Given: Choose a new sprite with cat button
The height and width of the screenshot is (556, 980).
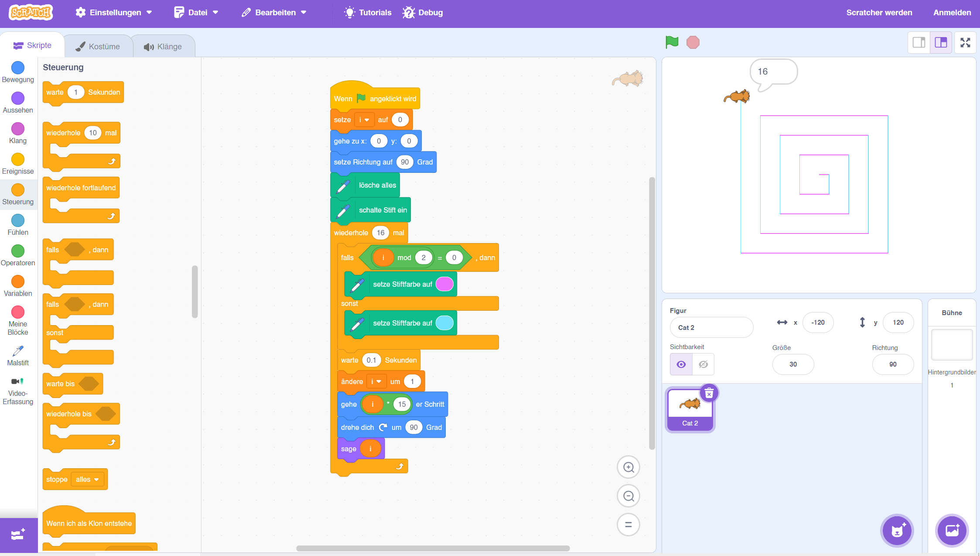Looking at the screenshot, I should pos(897,531).
